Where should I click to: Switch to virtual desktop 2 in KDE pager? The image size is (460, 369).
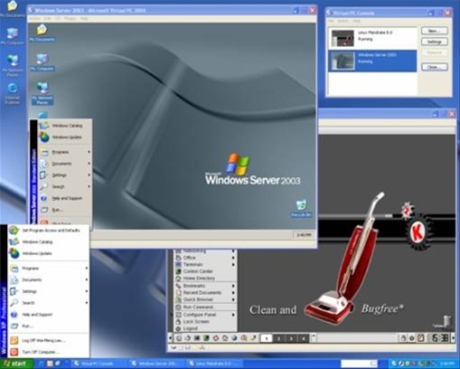point(279,338)
